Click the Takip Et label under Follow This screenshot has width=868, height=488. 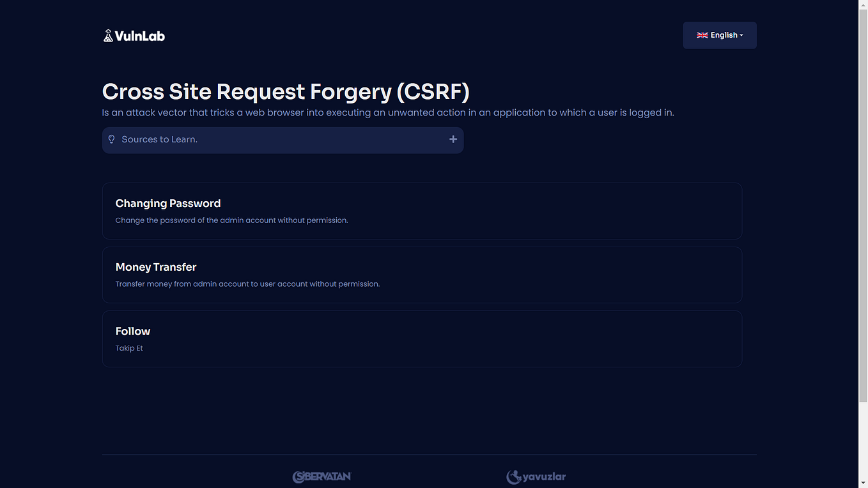pyautogui.click(x=129, y=348)
